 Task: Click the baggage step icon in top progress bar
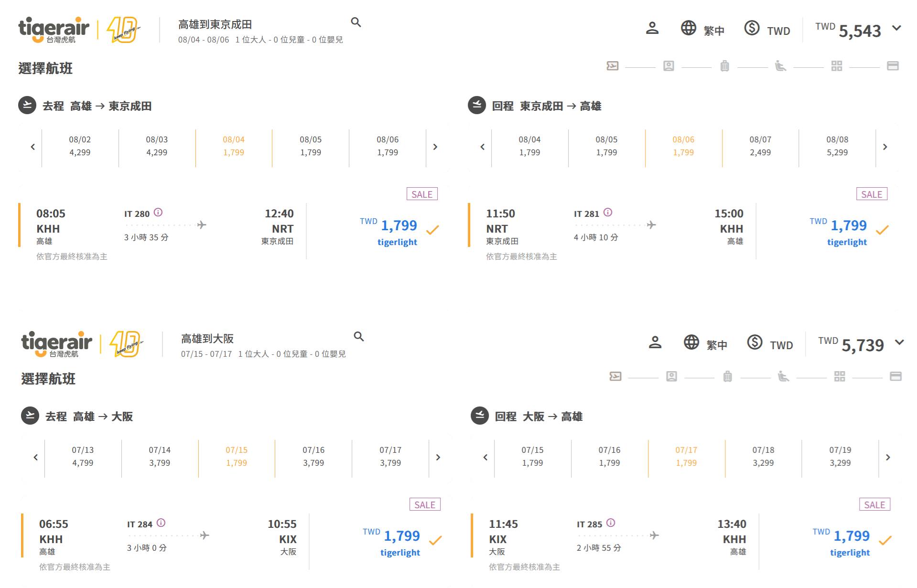(724, 66)
